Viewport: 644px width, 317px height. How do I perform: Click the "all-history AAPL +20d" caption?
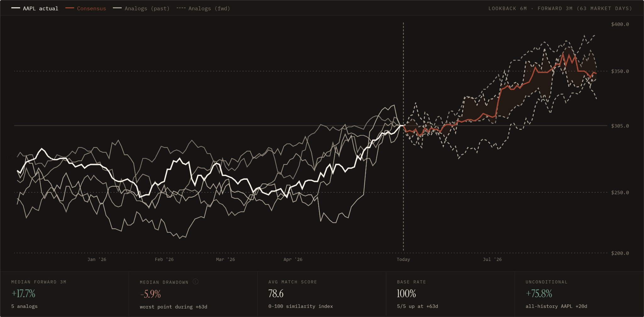click(556, 306)
